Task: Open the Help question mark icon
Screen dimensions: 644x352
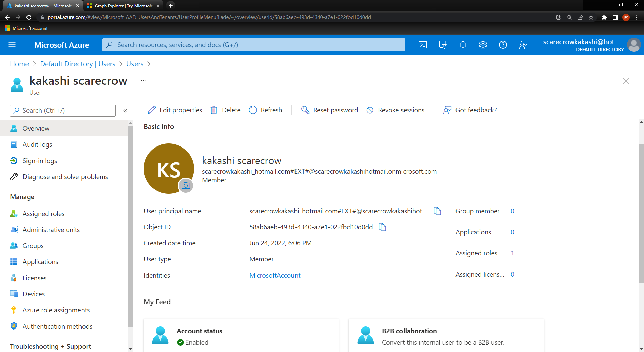Action: [x=503, y=45]
